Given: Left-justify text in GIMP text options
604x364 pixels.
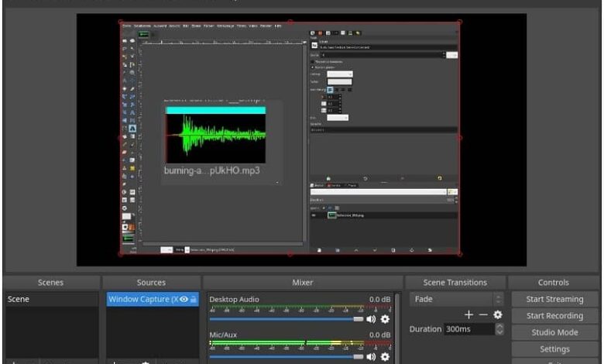Looking at the screenshot, I should (330, 90).
